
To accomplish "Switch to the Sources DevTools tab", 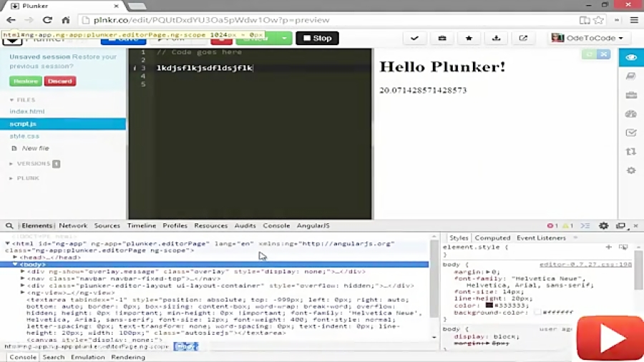I will point(107,226).
